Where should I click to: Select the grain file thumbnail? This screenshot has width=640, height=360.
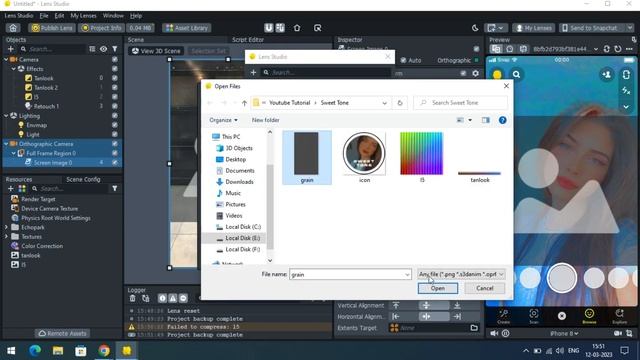pyautogui.click(x=307, y=158)
